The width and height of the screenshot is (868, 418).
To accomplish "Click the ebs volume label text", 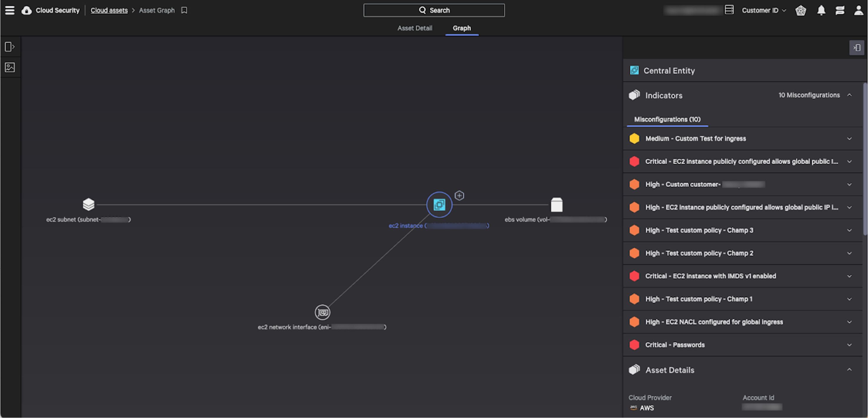I will click(556, 220).
